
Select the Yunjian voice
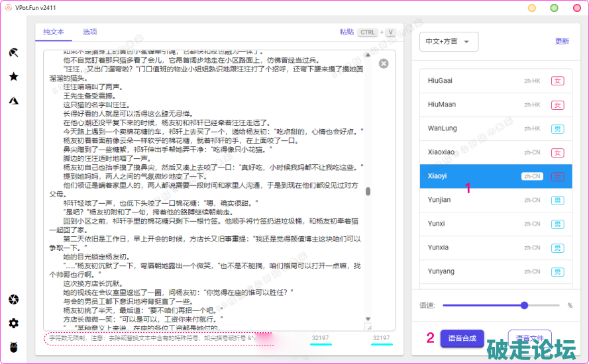[494, 200]
